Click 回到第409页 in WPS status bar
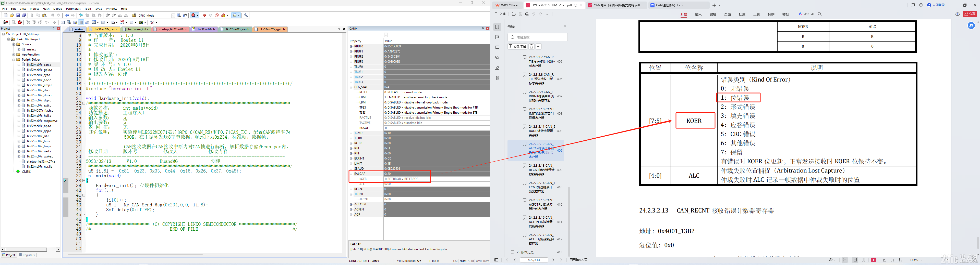Image resolution: width=980 pixels, height=265 pixels. [578, 260]
